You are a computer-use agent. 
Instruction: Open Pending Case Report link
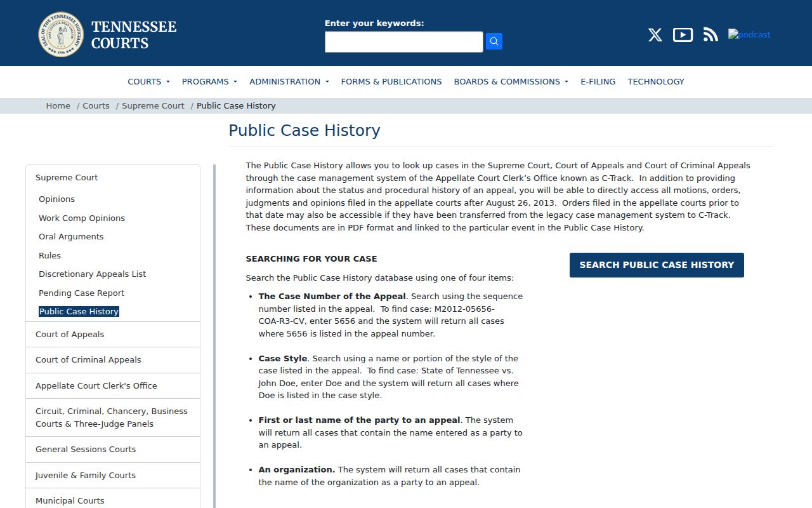pyautogui.click(x=81, y=293)
